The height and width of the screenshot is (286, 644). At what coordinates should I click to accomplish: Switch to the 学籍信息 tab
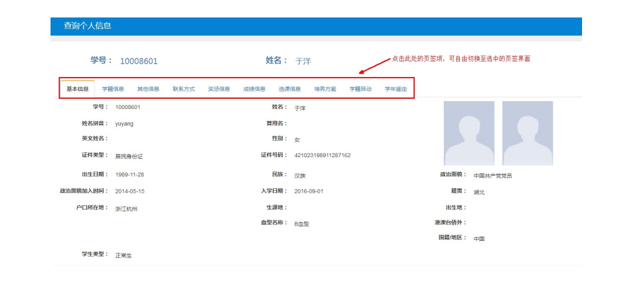tap(113, 89)
